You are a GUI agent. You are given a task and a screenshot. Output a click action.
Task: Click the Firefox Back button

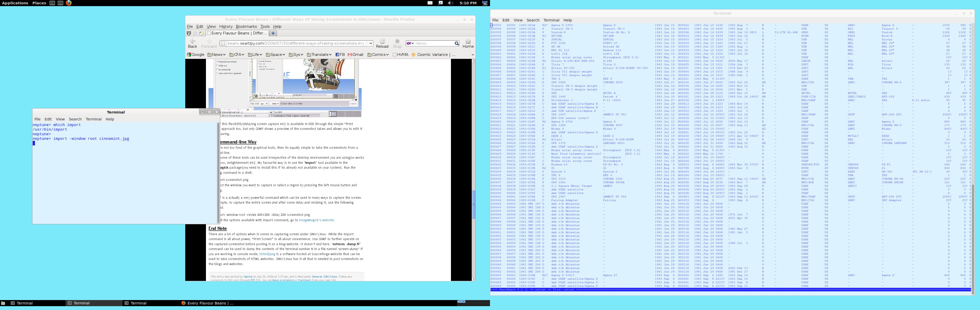(x=192, y=43)
